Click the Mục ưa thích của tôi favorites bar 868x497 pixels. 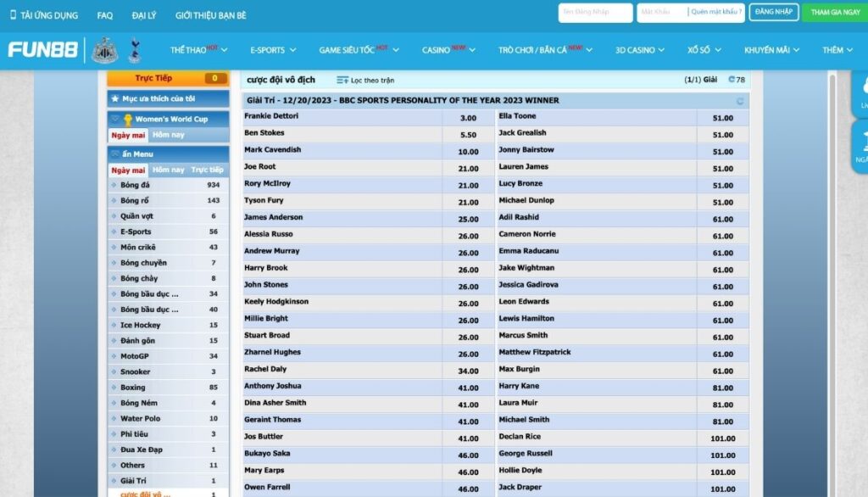click(168, 98)
